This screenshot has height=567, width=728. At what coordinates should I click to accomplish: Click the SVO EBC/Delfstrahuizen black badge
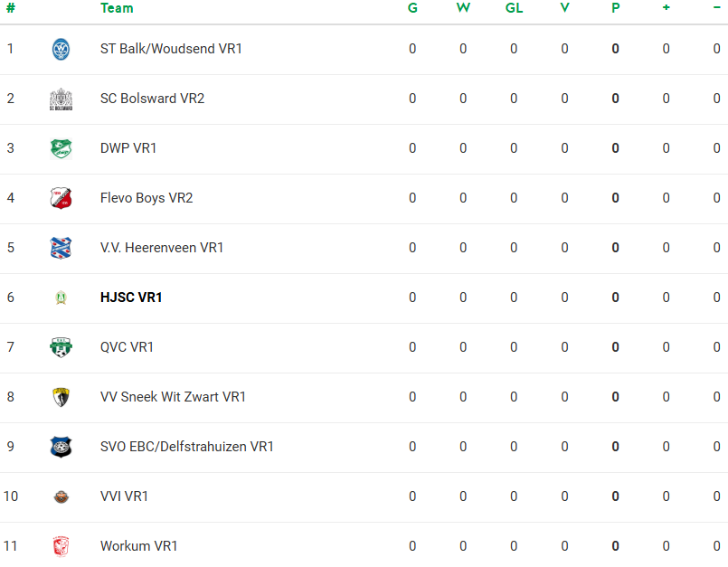pos(61,447)
